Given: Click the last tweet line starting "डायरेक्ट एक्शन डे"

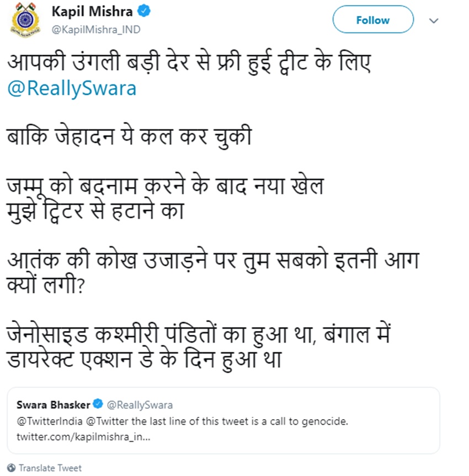Looking at the screenshot, I should click(x=145, y=360).
